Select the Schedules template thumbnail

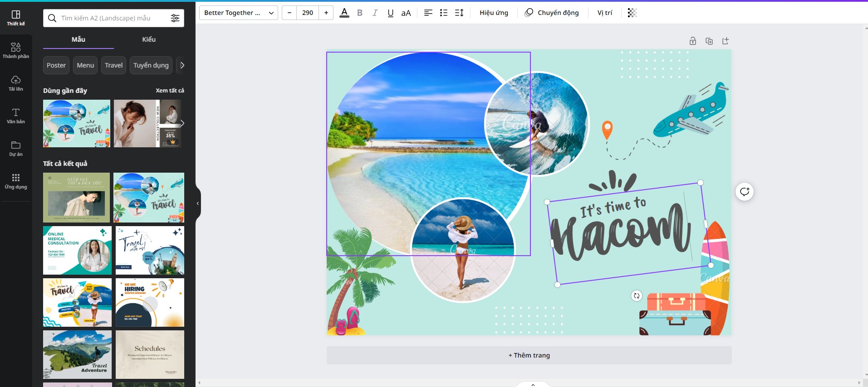coord(150,354)
